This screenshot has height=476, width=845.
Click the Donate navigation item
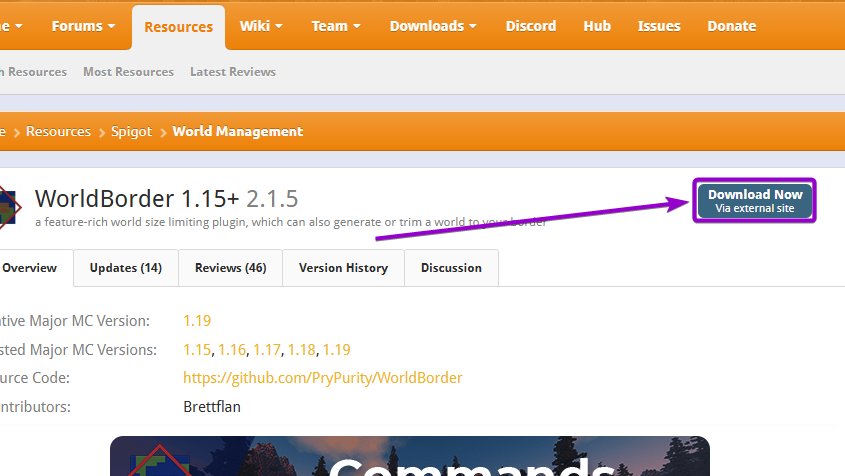(x=732, y=26)
